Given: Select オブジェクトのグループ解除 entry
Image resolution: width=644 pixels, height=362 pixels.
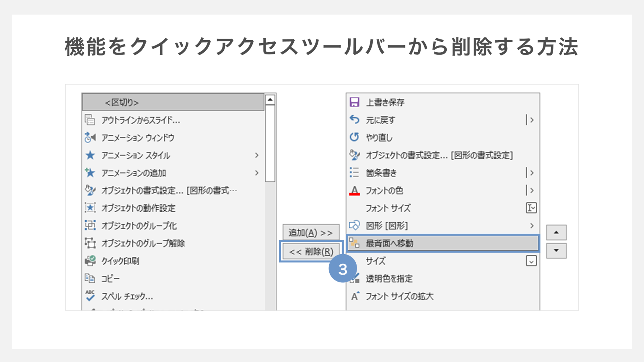Looking at the screenshot, I should click(173, 243).
